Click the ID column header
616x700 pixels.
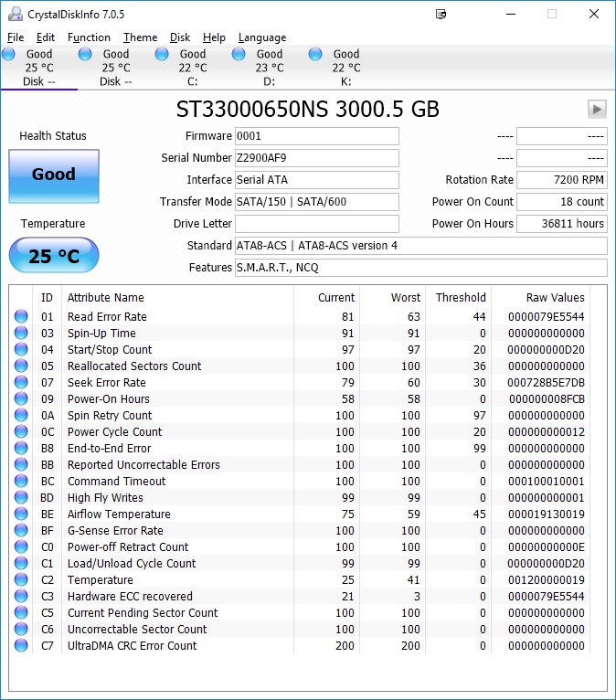pos(47,297)
